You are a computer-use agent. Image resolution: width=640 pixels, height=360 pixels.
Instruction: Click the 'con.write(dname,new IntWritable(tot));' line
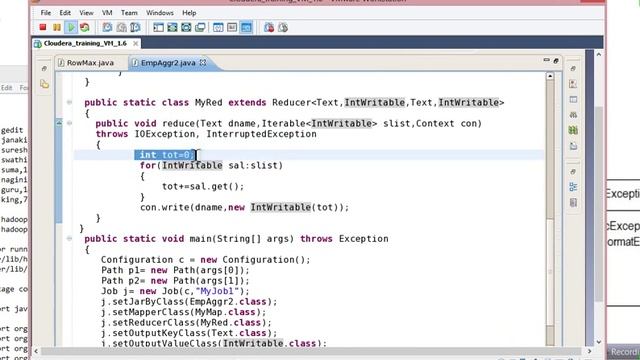(x=244, y=207)
